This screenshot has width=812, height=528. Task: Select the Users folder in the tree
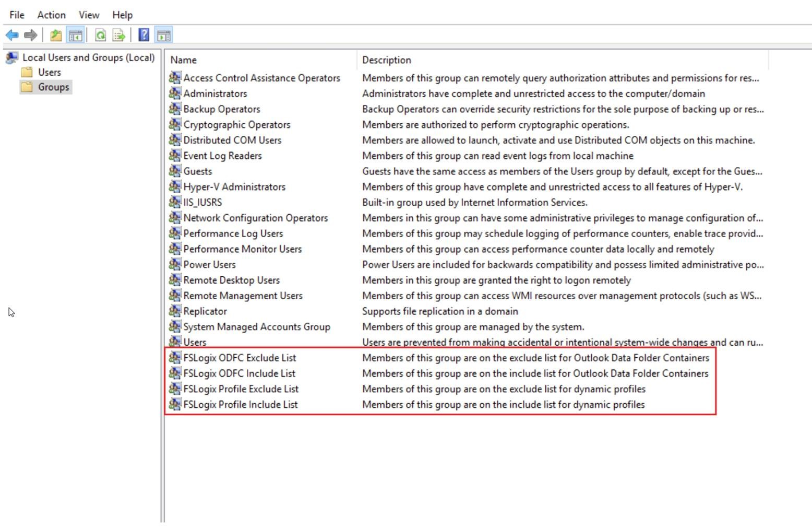[50, 72]
